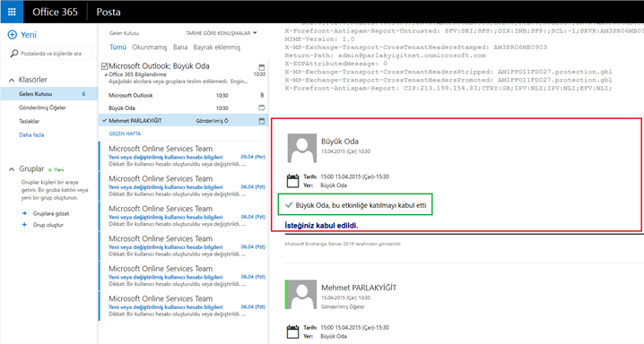Open the Office 365 app launcher grid
The height and width of the screenshot is (344, 644).
[x=12, y=12]
